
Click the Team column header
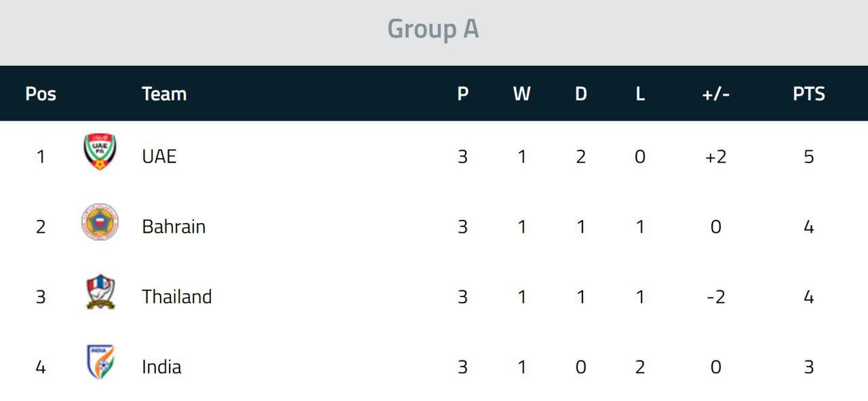pos(164,94)
